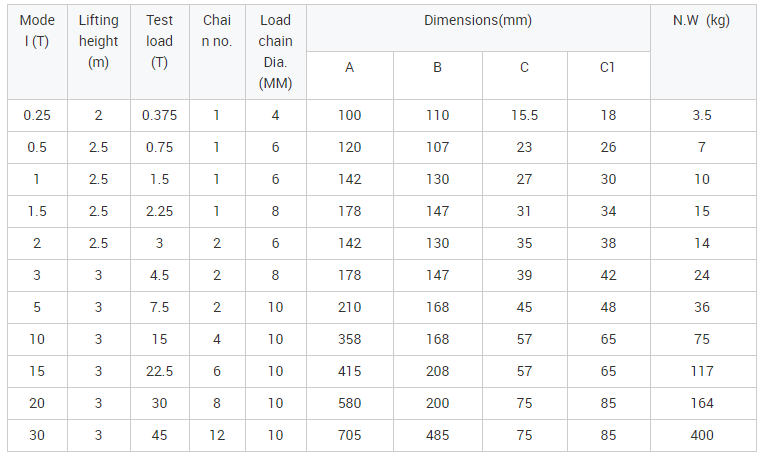Viewport: 766px width, 457px height.
Task: Select the chain number 12 cell
Action: [217, 435]
